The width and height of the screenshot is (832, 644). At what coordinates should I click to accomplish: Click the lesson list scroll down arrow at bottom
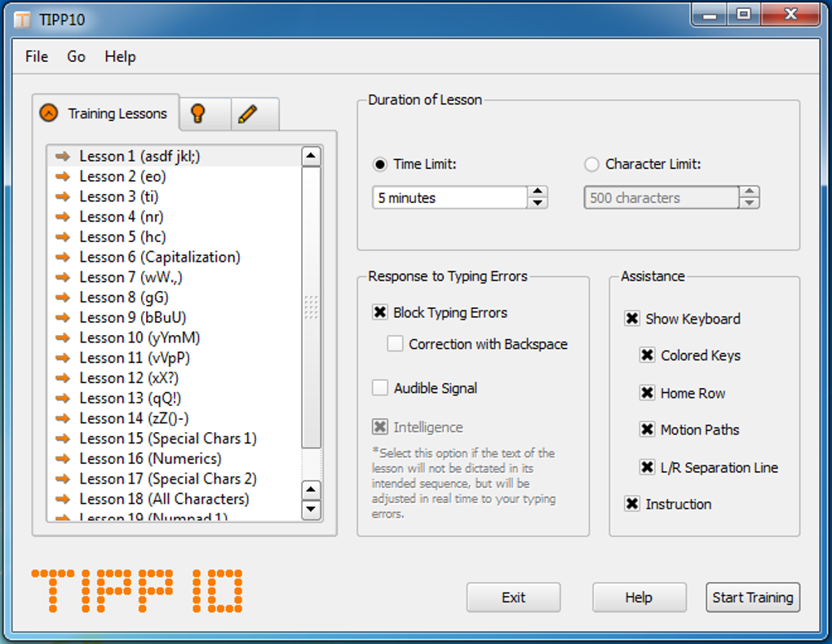[311, 509]
